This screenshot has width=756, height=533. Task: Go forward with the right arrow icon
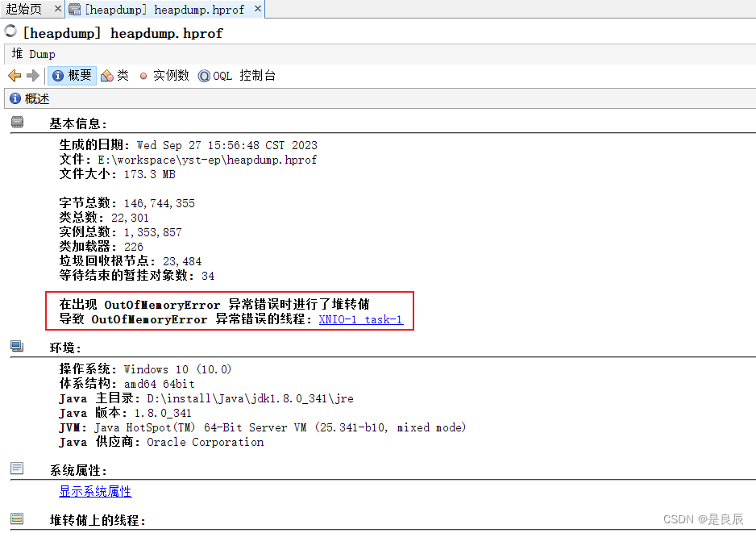pos(33,76)
